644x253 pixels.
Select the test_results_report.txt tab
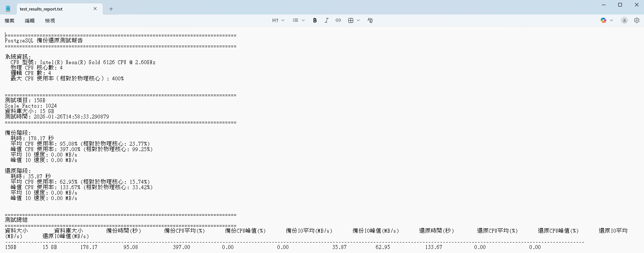coord(51,9)
